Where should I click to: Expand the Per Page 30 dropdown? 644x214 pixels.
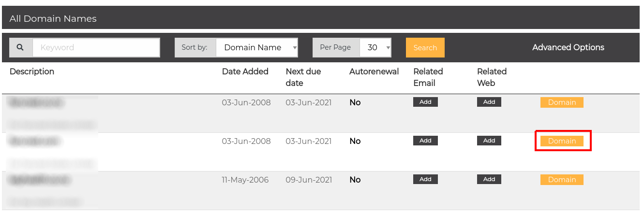(x=375, y=47)
